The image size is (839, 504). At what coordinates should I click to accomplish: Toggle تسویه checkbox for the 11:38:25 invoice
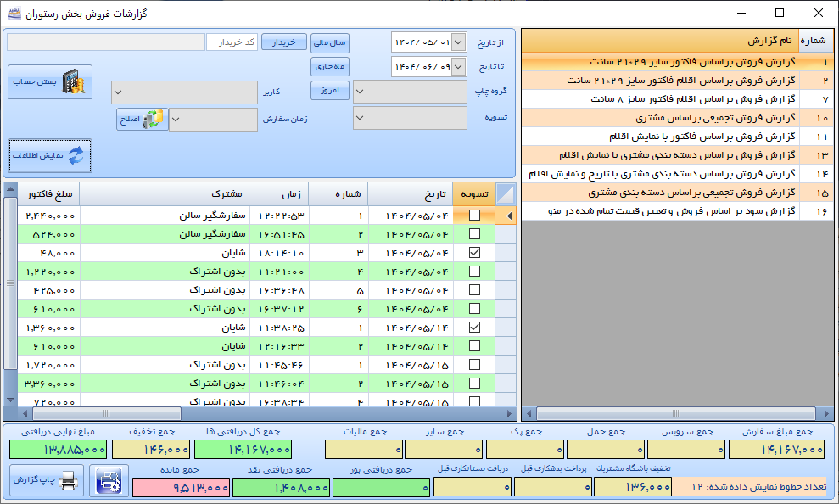tap(474, 327)
